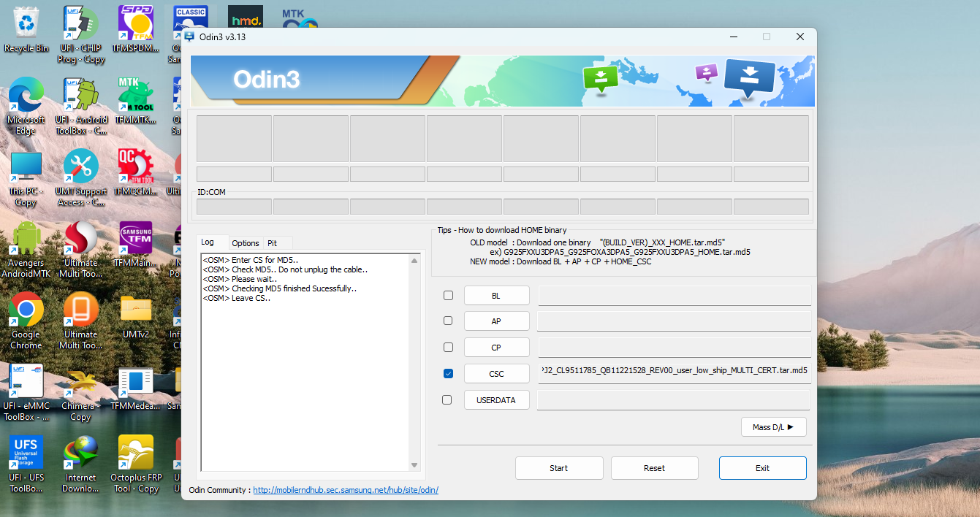Open UFI - UFS ToolBox shortcut
The height and width of the screenshot is (517, 980).
[x=26, y=454]
